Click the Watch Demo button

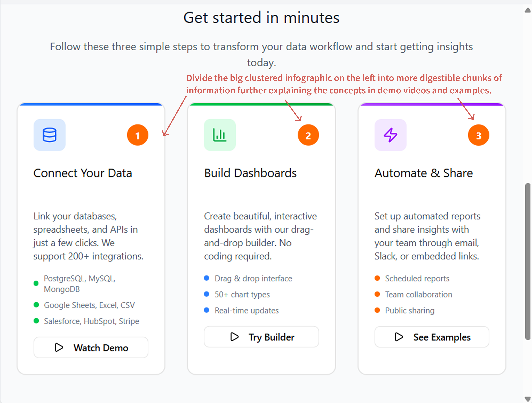point(91,347)
